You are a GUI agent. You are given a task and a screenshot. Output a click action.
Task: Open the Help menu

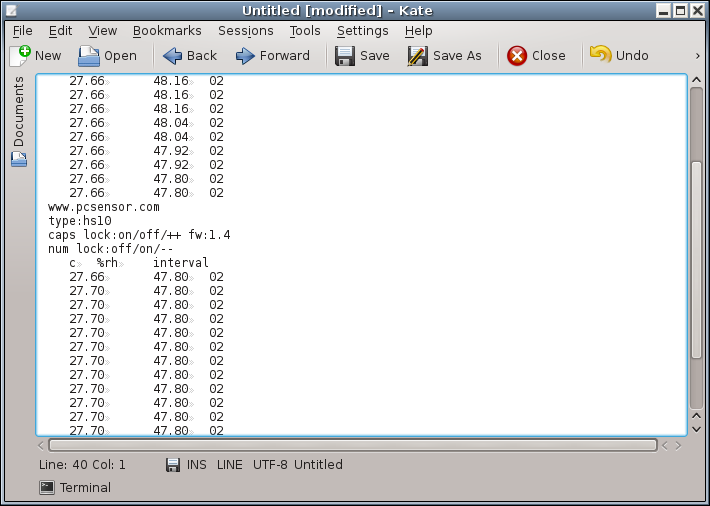[x=418, y=31]
